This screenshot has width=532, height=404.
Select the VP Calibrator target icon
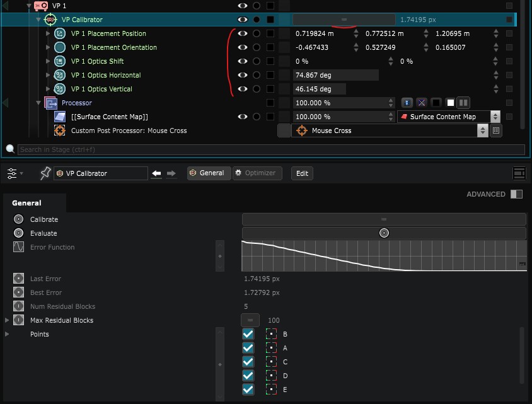click(50, 20)
